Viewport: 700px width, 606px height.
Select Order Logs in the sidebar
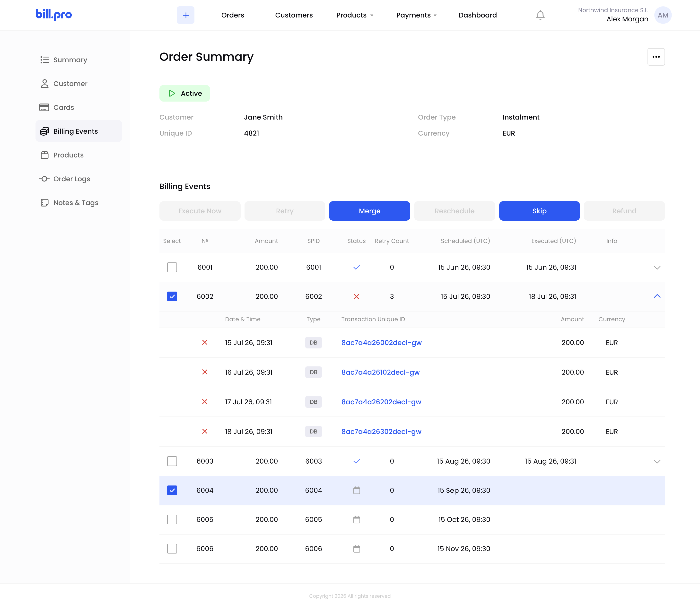tap(79, 179)
